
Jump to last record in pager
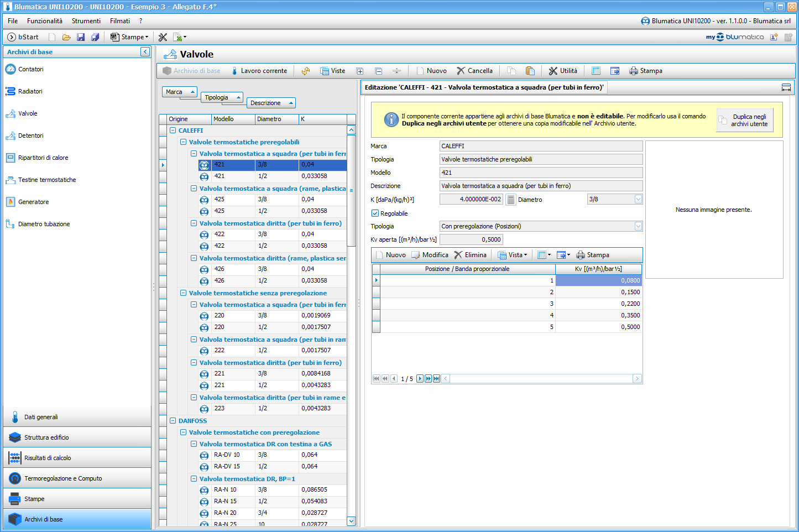tap(436, 379)
